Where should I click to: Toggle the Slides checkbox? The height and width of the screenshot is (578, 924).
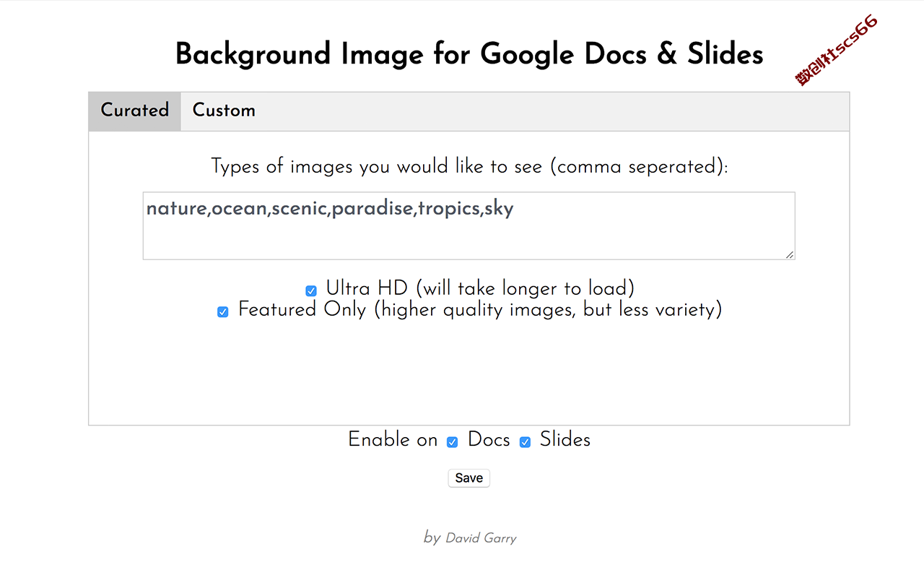pos(526,441)
